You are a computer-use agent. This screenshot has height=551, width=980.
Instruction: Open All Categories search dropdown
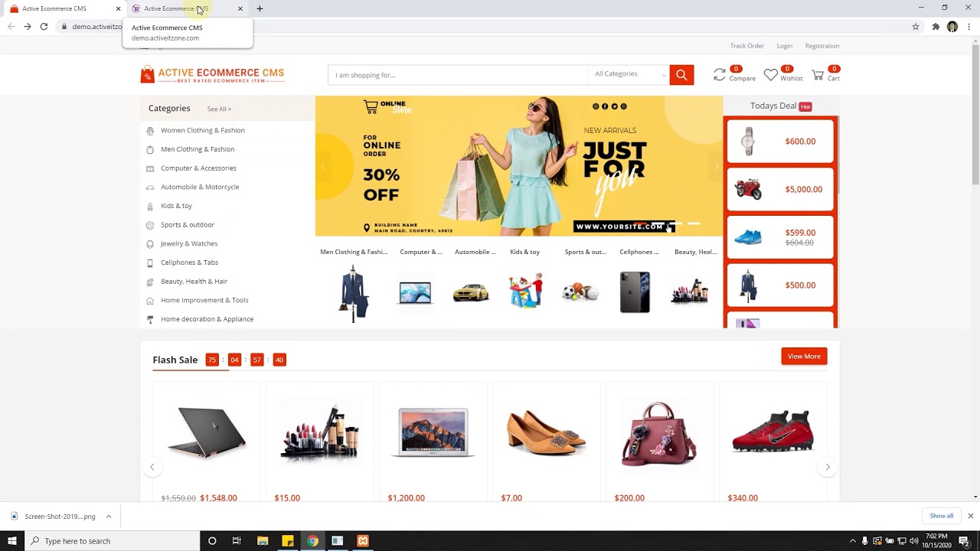tap(630, 74)
